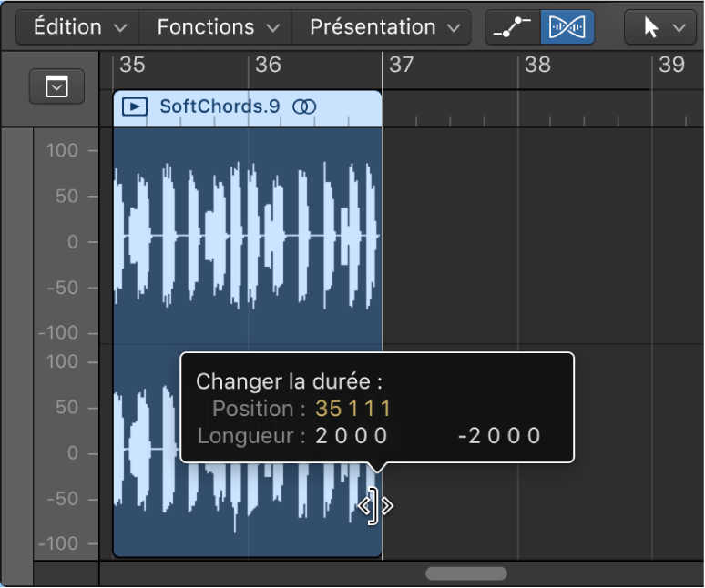Click the loop icon beside SoftChords.9
This screenshot has height=588, width=705.
coord(304,106)
